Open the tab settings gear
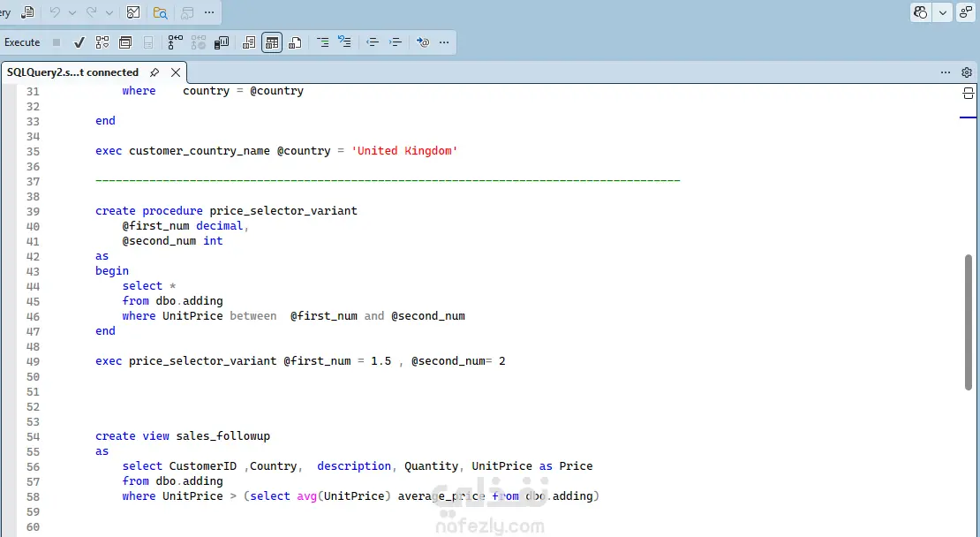The height and width of the screenshot is (537, 980). (x=967, y=72)
